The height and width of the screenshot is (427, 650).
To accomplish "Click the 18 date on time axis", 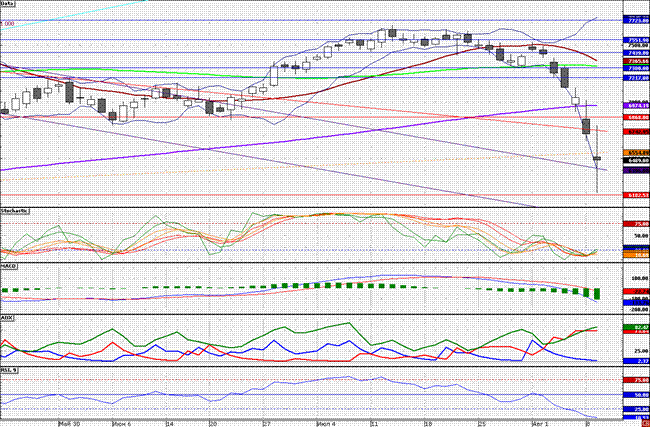I will point(429,424).
